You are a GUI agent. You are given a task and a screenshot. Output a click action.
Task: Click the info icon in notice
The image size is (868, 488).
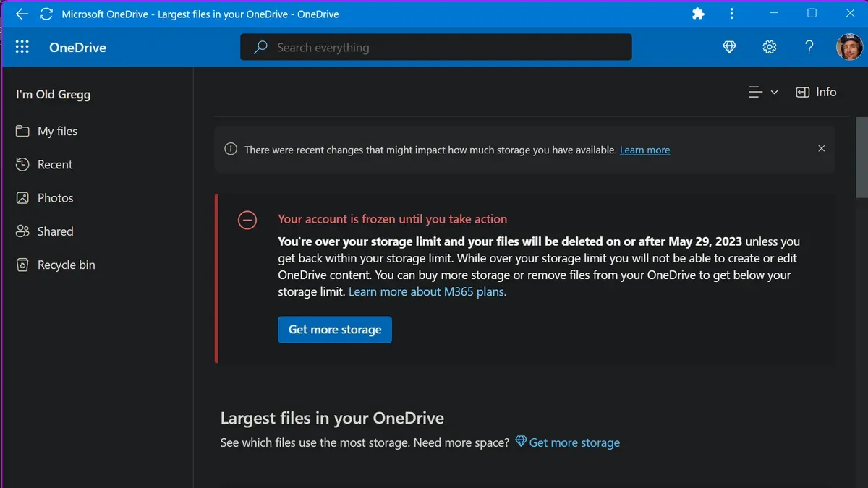click(231, 150)
